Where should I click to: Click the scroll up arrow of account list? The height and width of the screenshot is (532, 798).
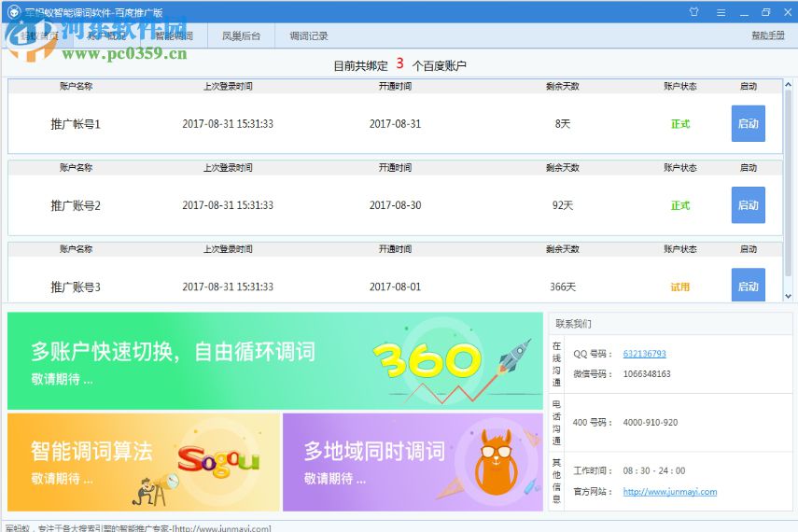(x=788, y=85)
